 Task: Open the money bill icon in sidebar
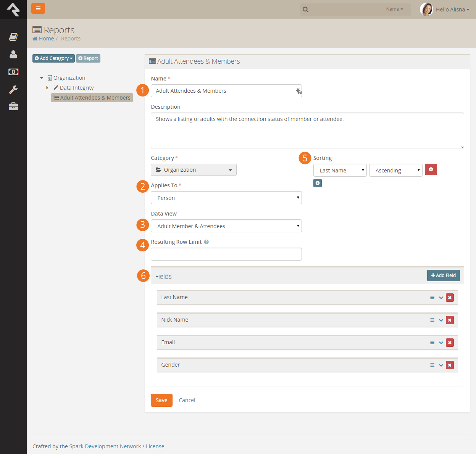13,72
